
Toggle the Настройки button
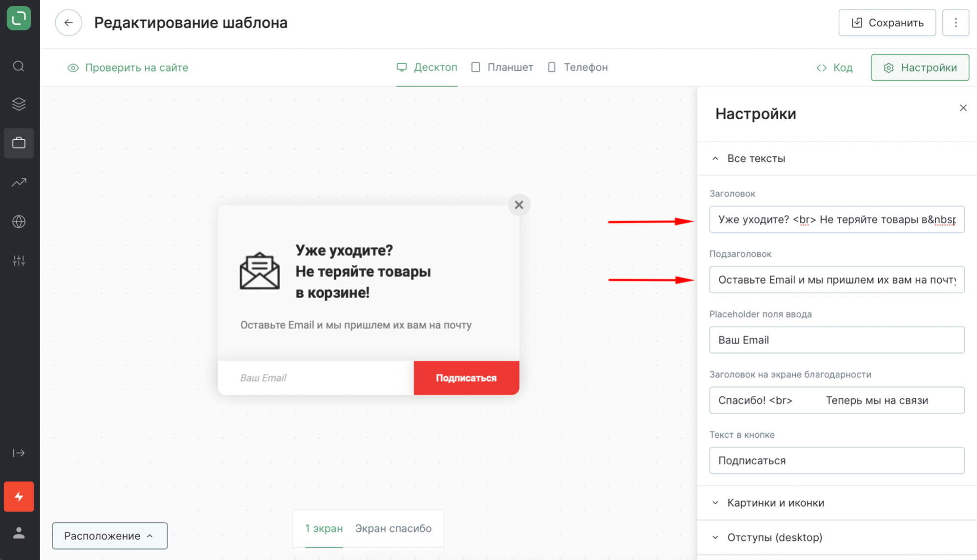pyautogui.click(x=920, y=67)
